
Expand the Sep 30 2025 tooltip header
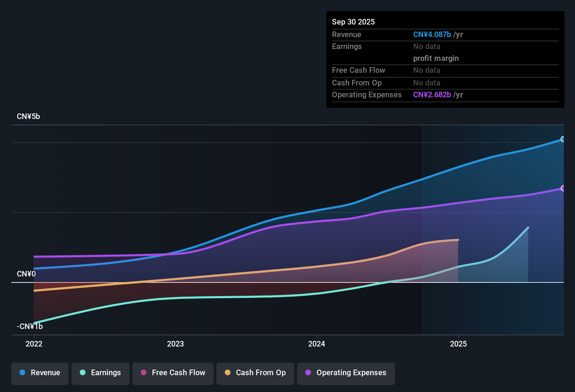353,22
